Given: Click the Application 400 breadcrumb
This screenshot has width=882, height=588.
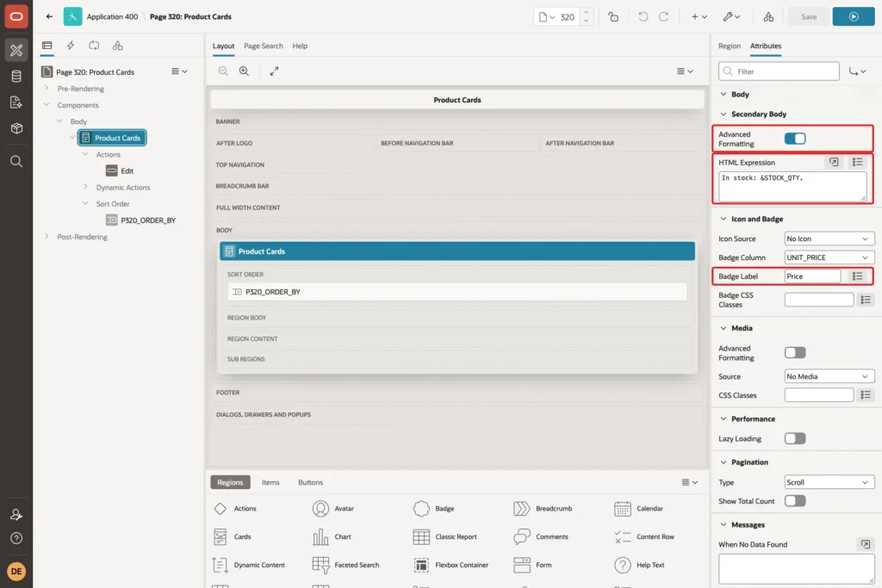Looking at the screenshot, I should pos(112,17).
